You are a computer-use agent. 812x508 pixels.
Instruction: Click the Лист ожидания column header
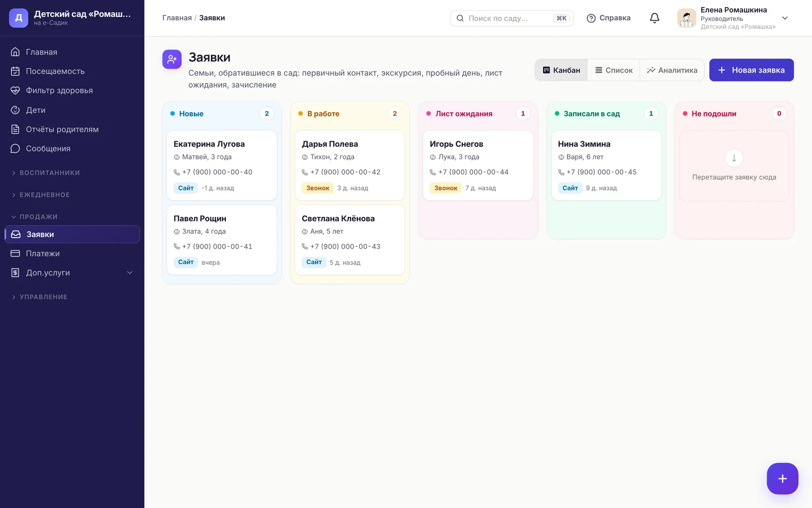pyautogui.click(x=464, y=114)
